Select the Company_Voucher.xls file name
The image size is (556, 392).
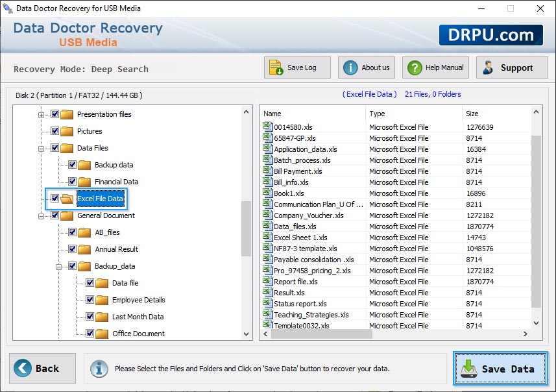(309, 215)
